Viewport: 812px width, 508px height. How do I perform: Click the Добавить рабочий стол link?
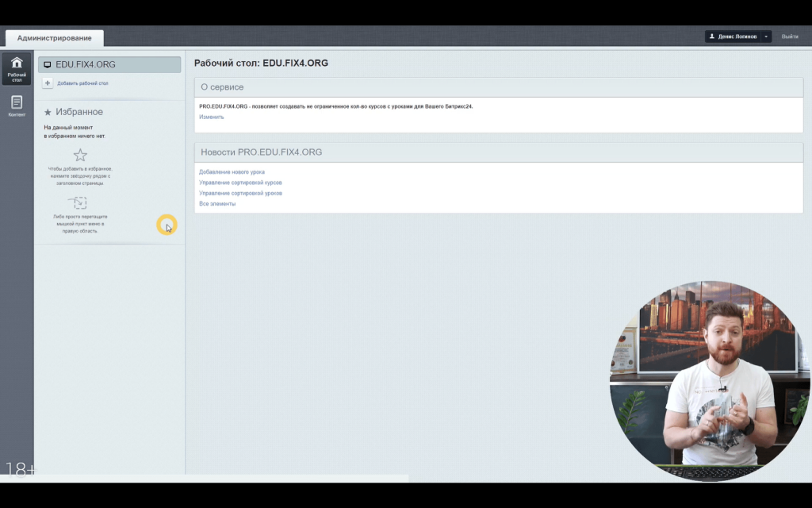coord(82,83)
